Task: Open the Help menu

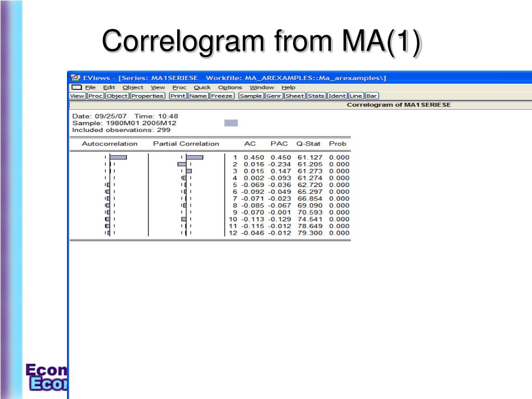Action: click(288, 87)
